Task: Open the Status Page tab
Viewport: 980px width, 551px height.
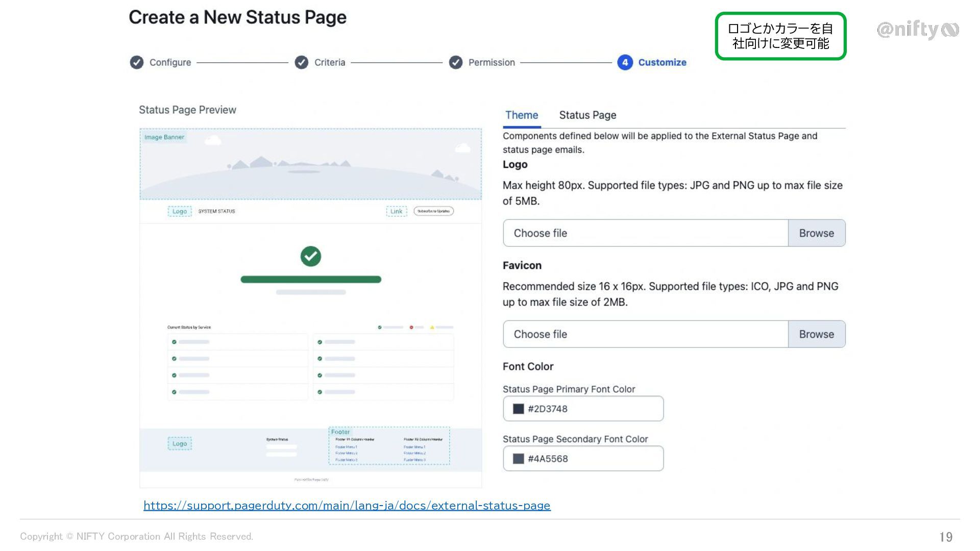Action: click(587, 115)
